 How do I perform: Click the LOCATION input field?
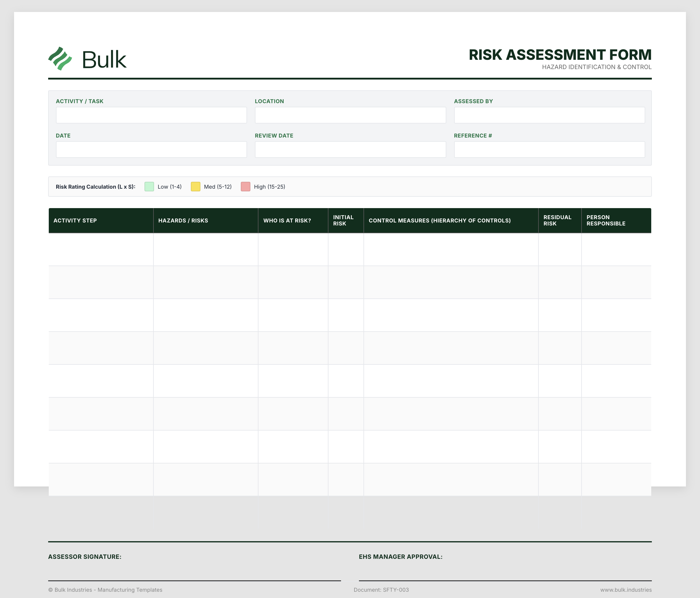[x=350, y=115]
